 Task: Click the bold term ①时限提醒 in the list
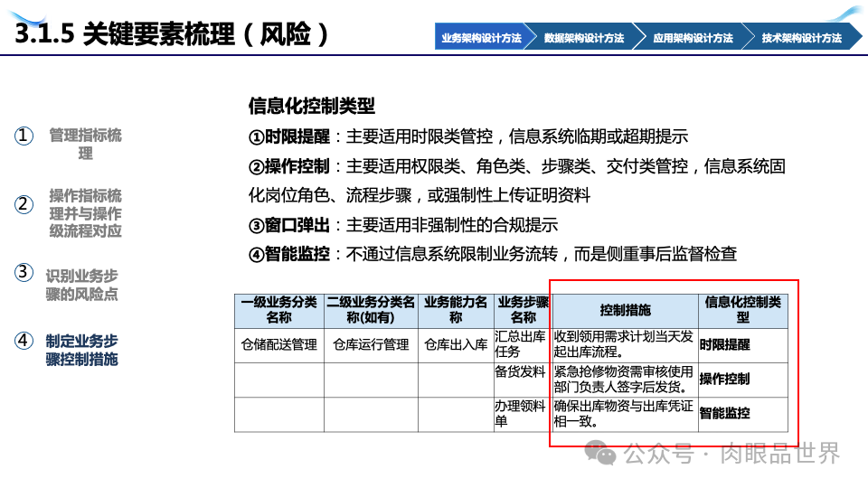point(289,136)
